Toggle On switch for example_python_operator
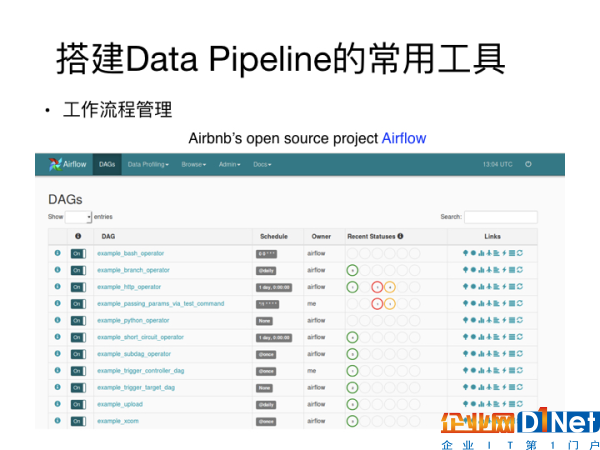This screenshot has width=600, height=450. pos(78,321)
